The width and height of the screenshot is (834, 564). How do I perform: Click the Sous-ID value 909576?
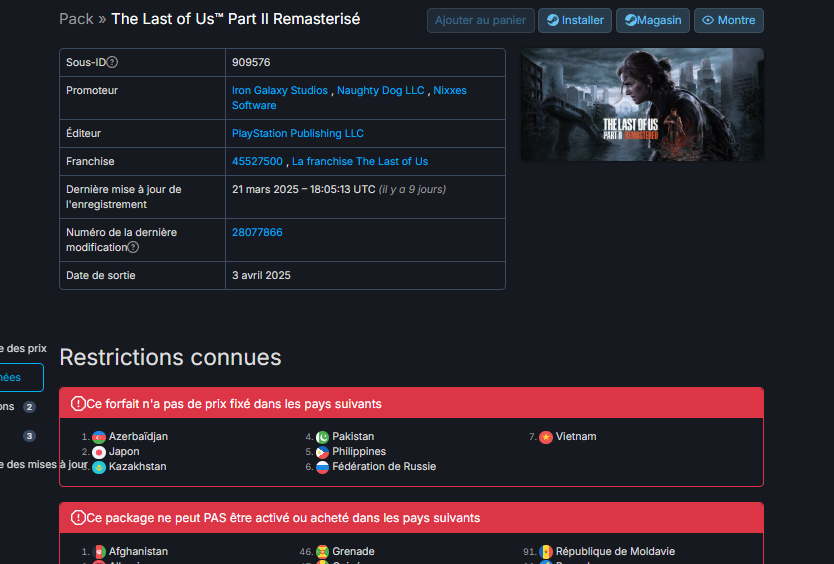point(251,63)
